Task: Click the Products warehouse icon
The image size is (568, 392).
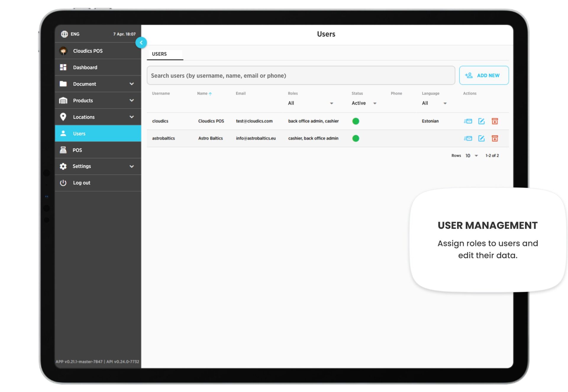Action: [x=63, y=101]
